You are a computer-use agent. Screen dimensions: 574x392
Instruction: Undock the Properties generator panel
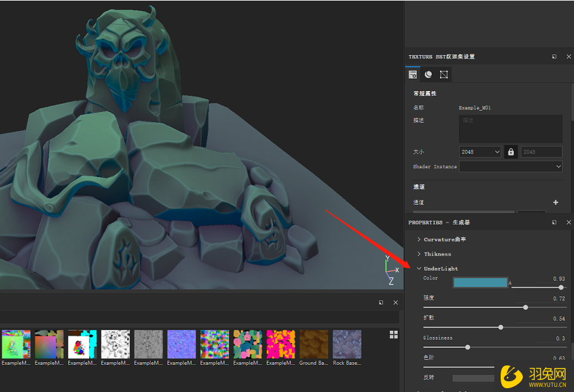554,223
